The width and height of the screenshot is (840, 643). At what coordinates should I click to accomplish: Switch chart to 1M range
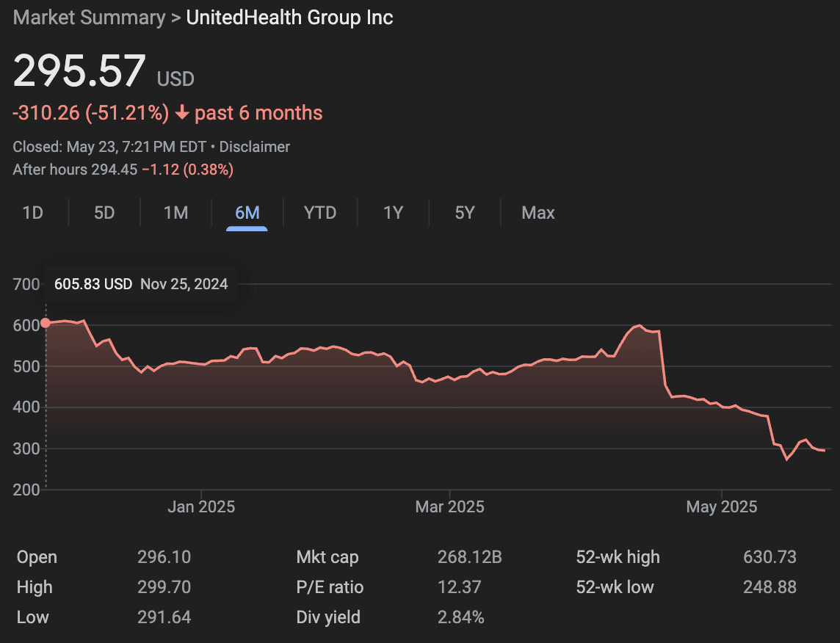(x=175, y=213)
